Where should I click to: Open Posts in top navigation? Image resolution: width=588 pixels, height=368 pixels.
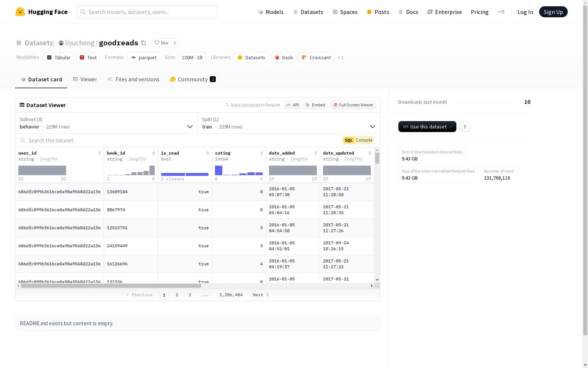(378, 12)
